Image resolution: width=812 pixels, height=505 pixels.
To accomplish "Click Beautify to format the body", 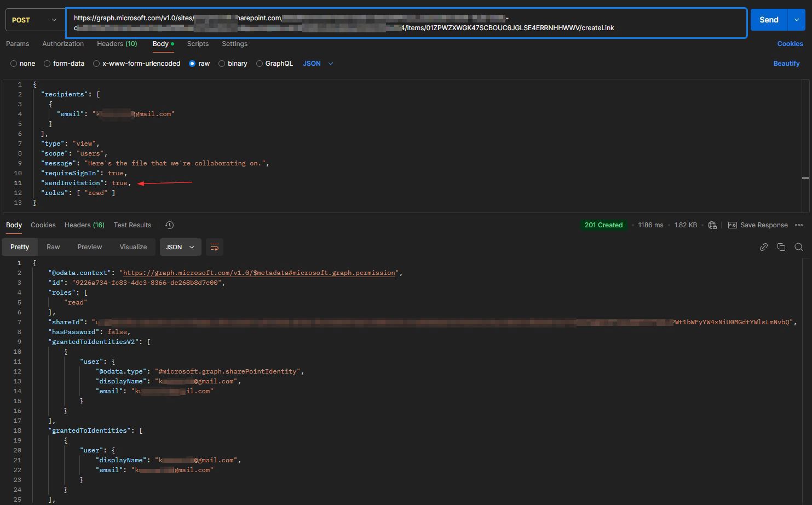I will (x=786, y=64).
